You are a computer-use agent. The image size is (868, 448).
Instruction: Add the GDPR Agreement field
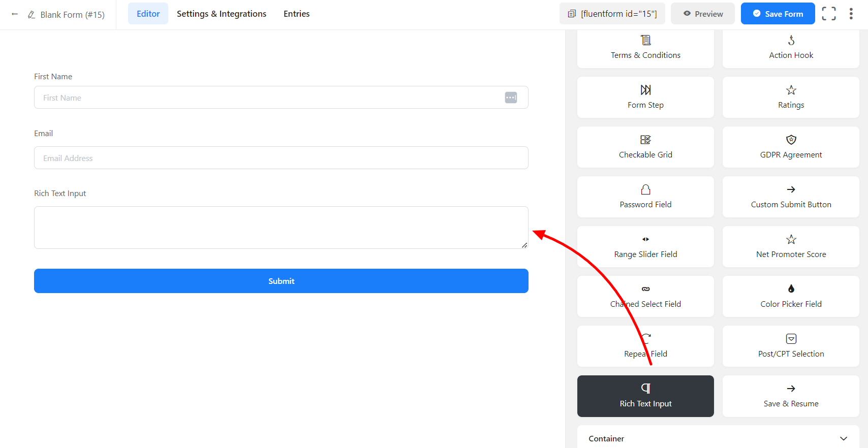click(x=790, y=147)
